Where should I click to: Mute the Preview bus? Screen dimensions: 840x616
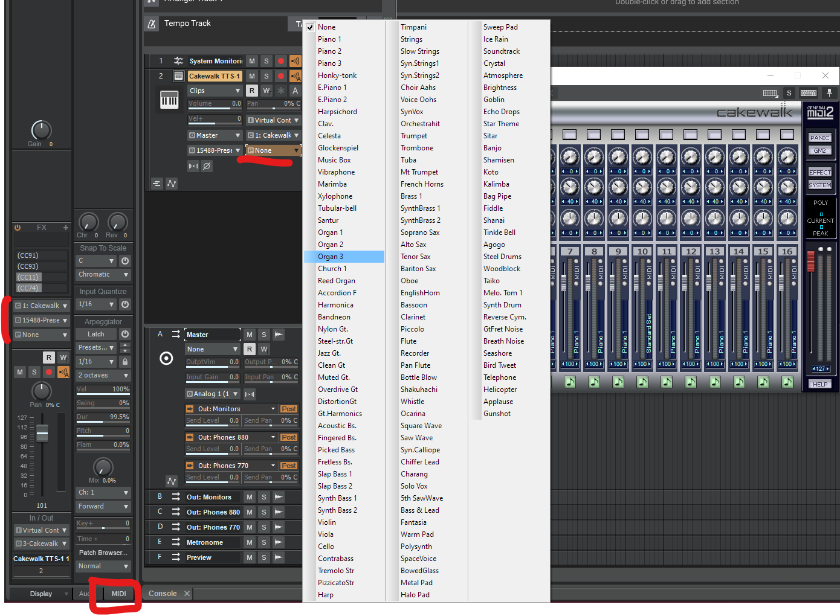pyautogui.click(x=250, y=557)
